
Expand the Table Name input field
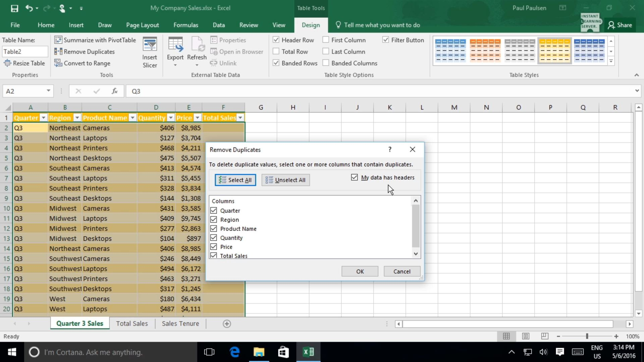tap(25, 52)
